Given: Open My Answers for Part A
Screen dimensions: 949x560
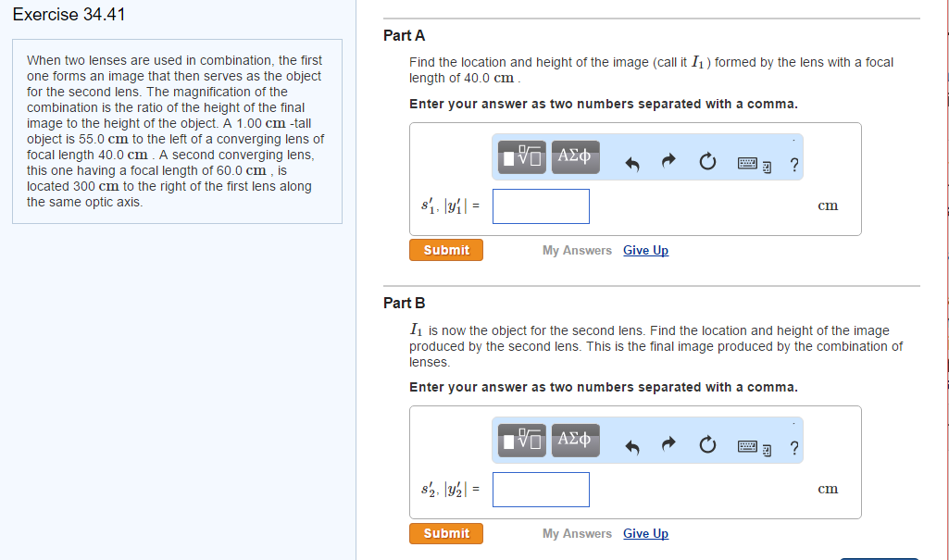Looking at the screenshot, I should click(577, 250).
